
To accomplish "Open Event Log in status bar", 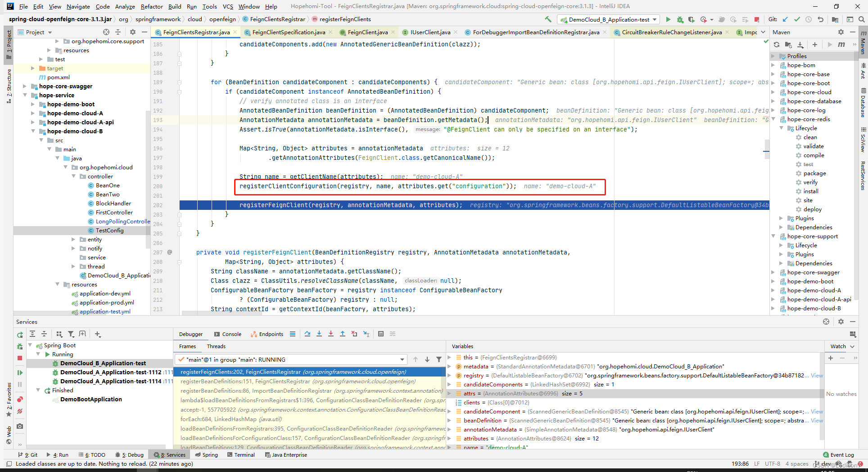I will [x=838, y=454].
